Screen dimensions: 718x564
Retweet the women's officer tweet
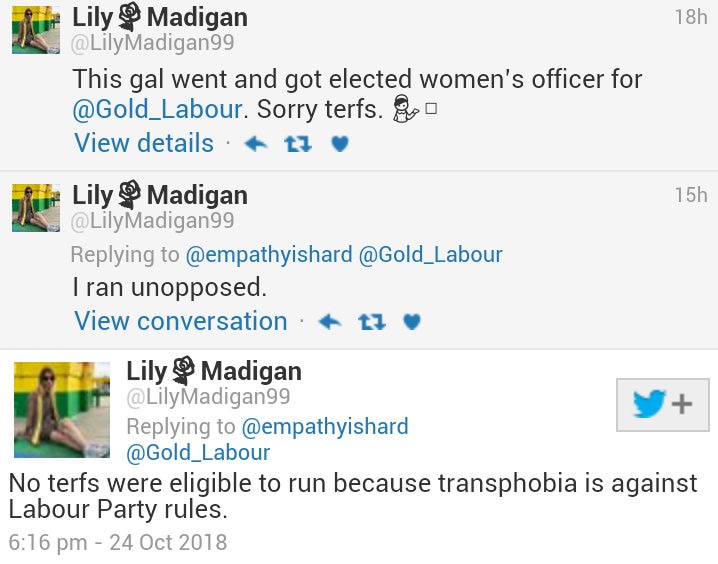298,144
